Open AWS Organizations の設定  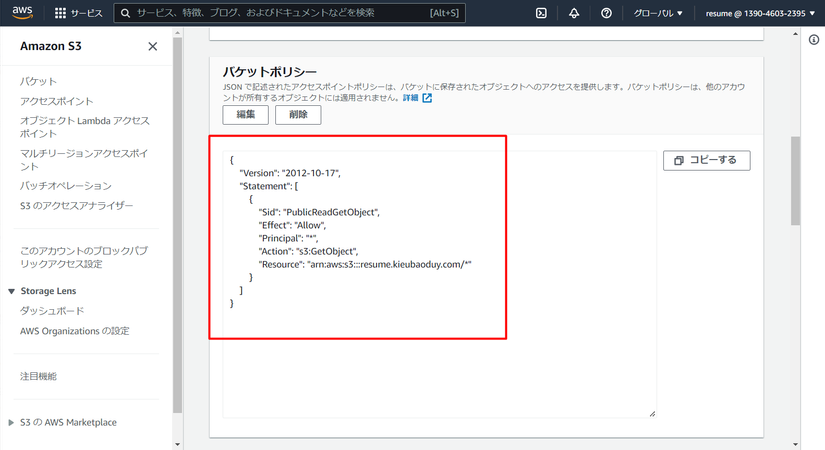coord(74,331)
